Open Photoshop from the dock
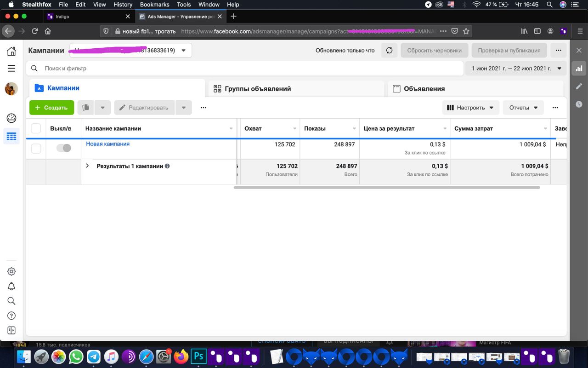 (x=198, y=356)
